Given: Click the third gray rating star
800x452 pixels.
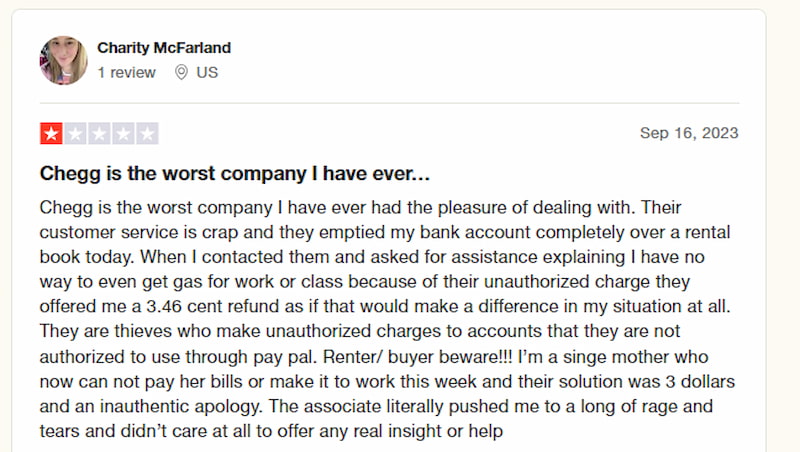Looking at the screenshot, I should tap(99, 134).
